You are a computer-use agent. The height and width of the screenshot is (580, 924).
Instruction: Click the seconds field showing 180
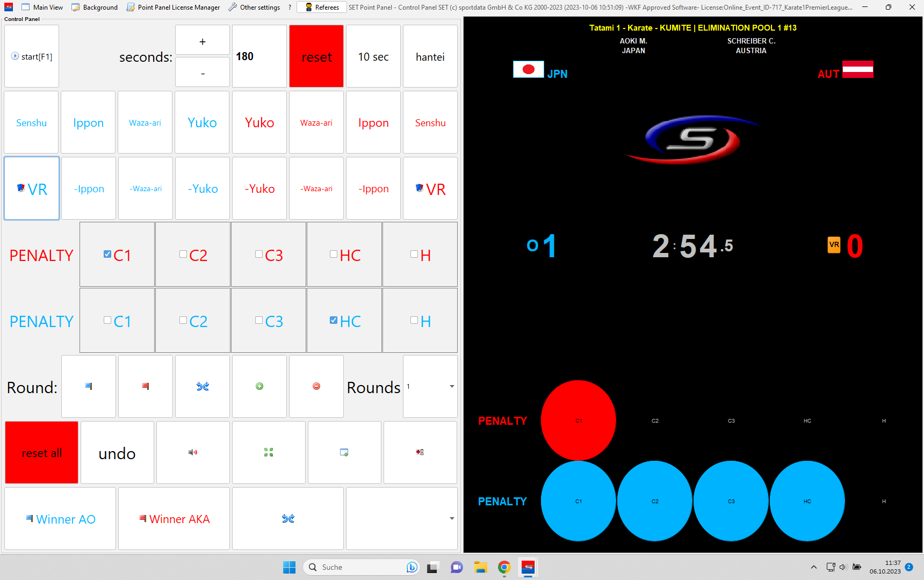[x=259, y=56]
